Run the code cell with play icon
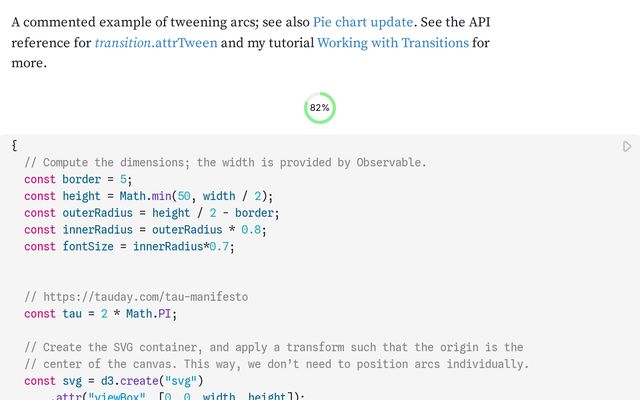Screen dimensions: 640x400 pyautogui.click(x=627, y=146)
